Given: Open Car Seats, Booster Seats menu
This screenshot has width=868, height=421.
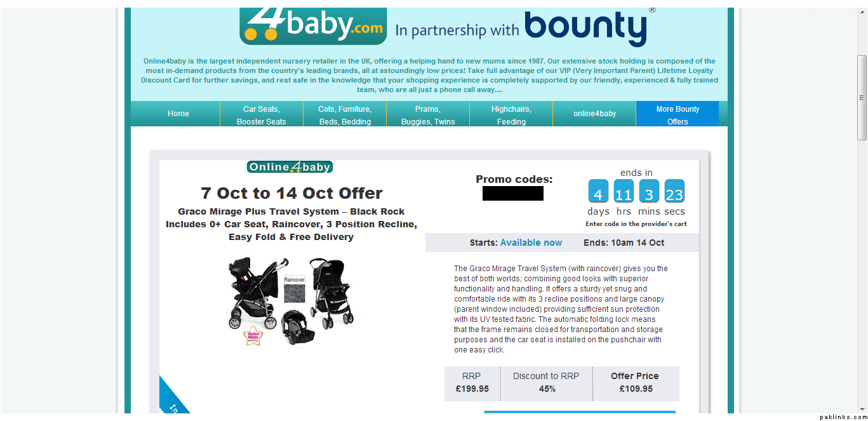Looking at the screenshot, I should pos(262,114).
